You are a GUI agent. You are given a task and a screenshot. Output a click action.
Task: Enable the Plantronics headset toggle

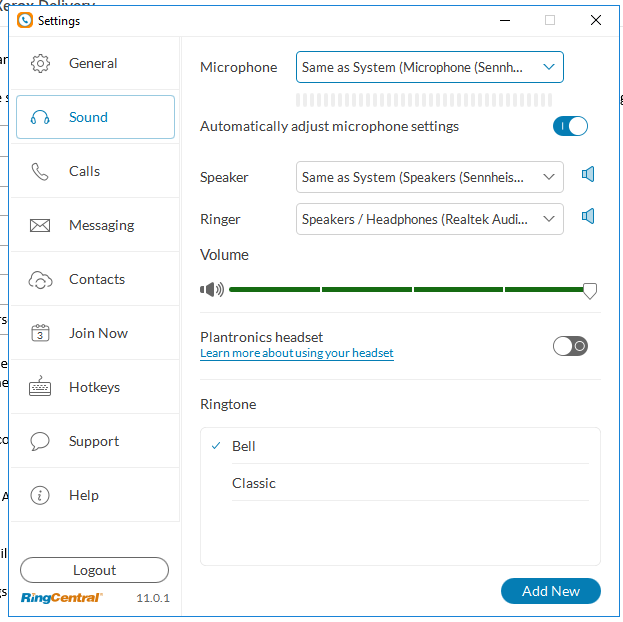tap(570, 346)
